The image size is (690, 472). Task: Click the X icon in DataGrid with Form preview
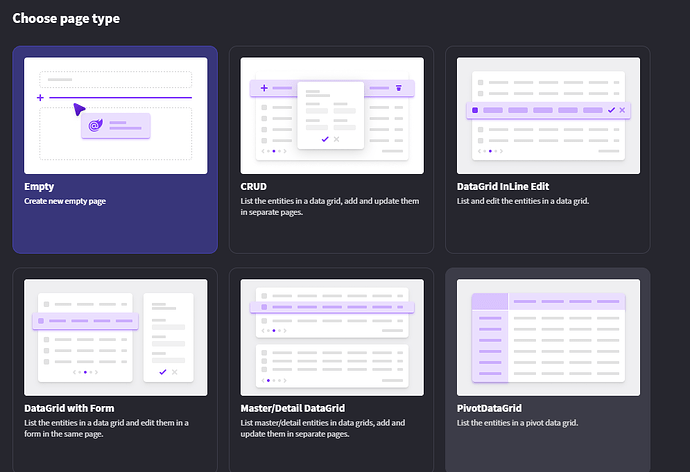(x=175, y=372)
